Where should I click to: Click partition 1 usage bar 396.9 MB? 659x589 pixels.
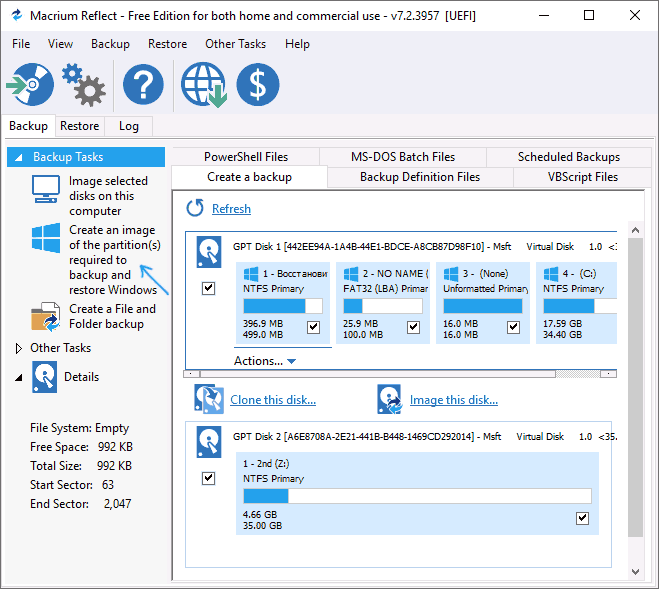283,306
